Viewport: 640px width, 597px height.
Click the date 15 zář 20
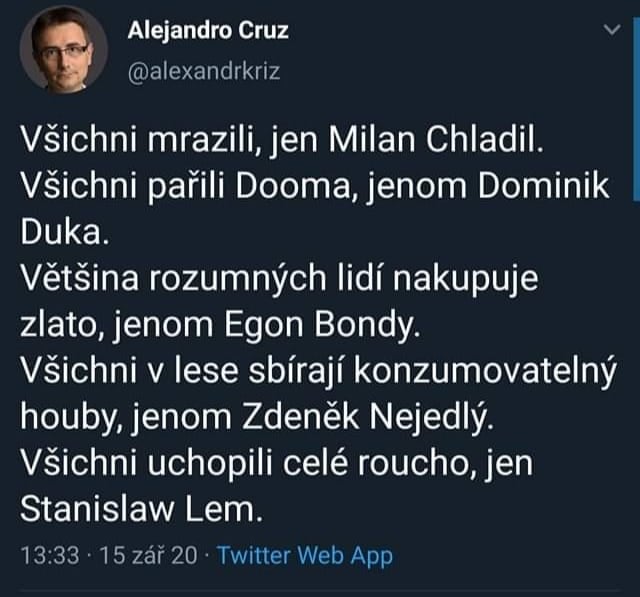coord(149,556)
